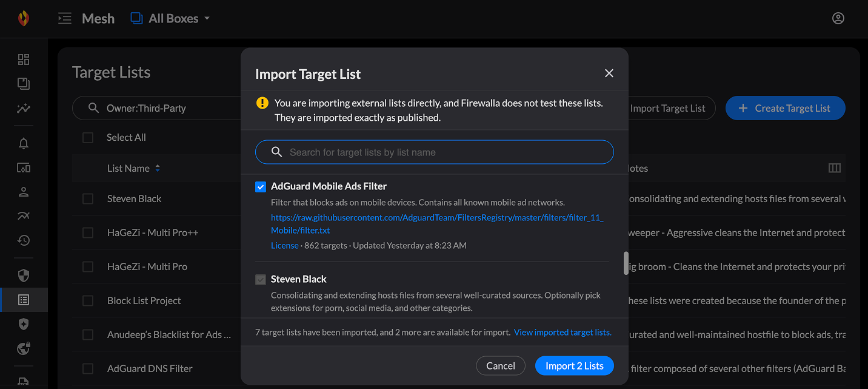Toggle the sidebar collapse menu icon

click(65, 18)
